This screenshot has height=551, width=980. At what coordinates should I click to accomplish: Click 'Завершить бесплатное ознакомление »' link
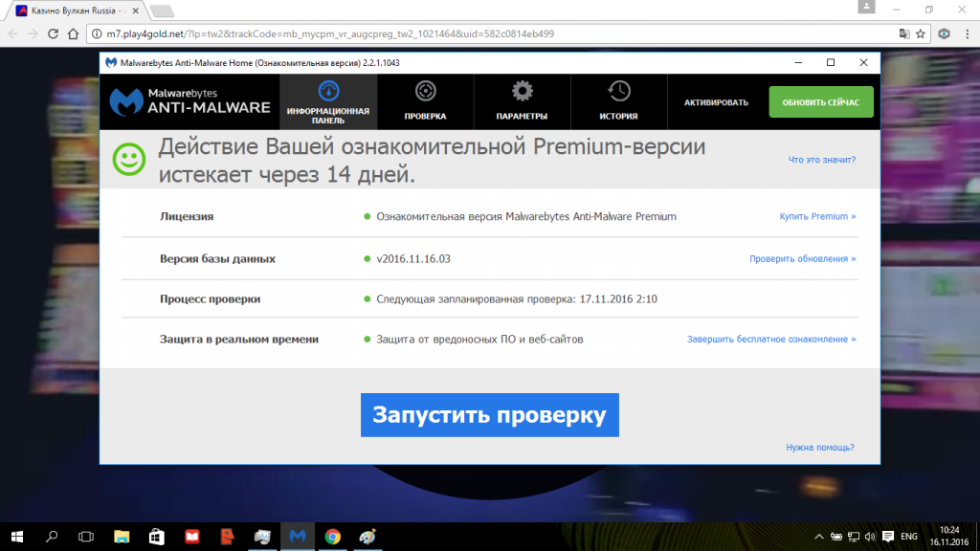click(771, 340)
